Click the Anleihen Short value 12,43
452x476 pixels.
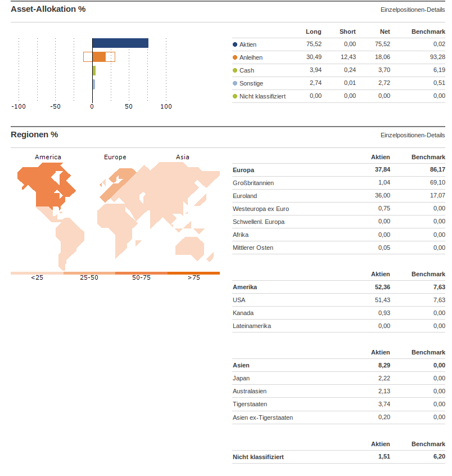pyautogui.click(x=348, y=57)
